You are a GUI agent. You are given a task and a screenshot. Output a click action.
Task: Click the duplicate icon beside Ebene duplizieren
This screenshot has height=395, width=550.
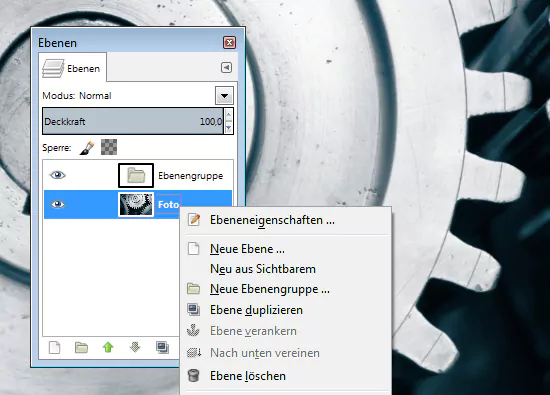(194, 310)
